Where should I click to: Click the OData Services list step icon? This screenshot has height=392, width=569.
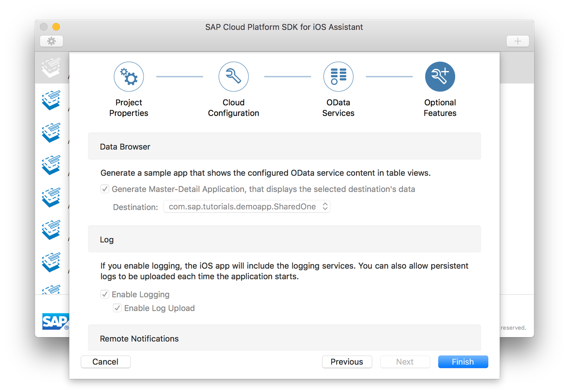point(338,77)
